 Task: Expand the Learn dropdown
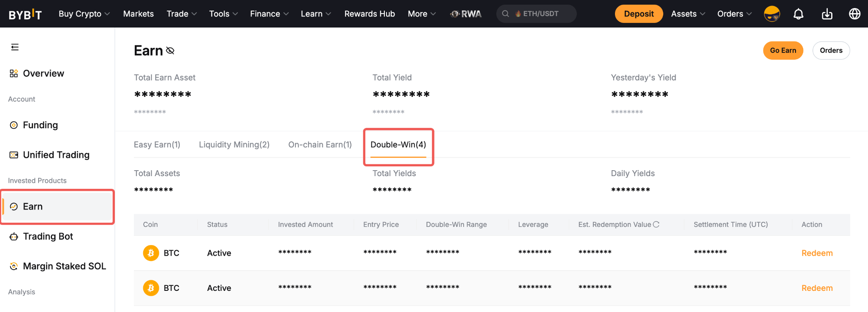[316, 14]
